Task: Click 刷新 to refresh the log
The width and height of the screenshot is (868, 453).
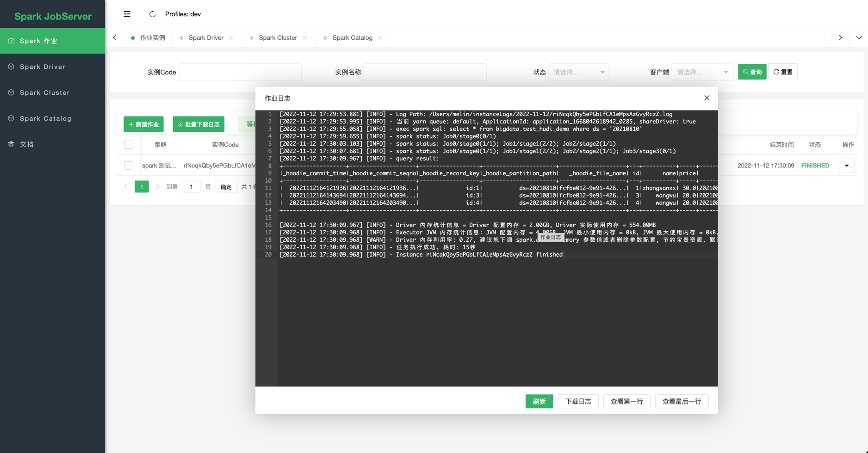Action: tap(539, 401)
